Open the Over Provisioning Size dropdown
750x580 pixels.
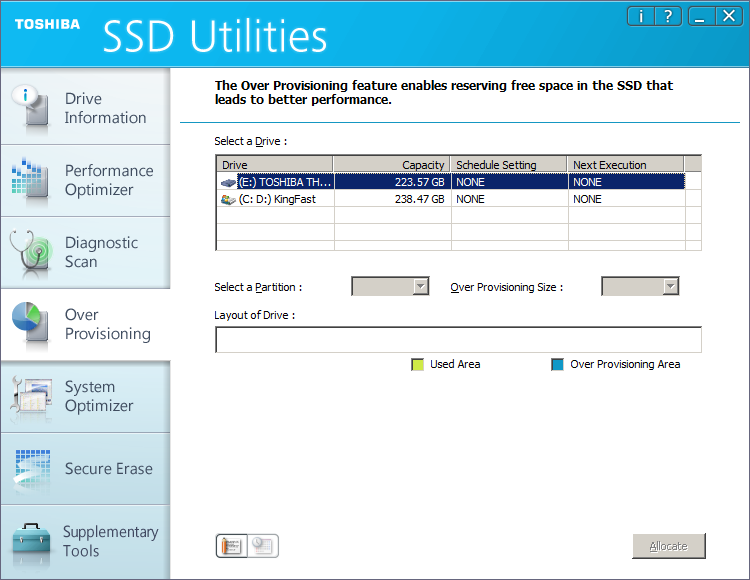[x=640, y=287]
